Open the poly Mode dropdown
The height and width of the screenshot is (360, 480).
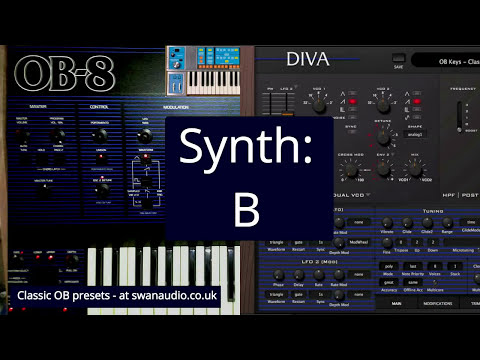pyautogui.click(x=389, y=266)
